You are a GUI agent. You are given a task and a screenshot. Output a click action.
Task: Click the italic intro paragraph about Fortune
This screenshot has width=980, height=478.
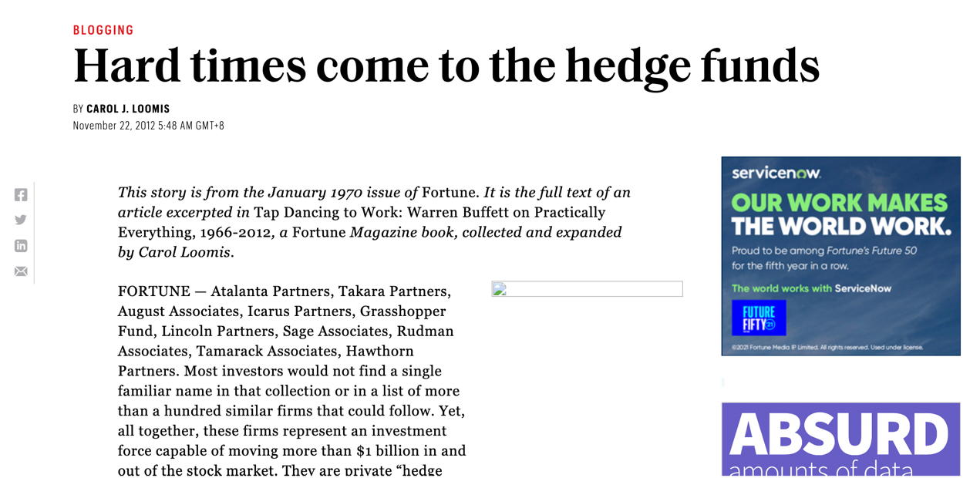pyautogui.click(x=374, y=222)
